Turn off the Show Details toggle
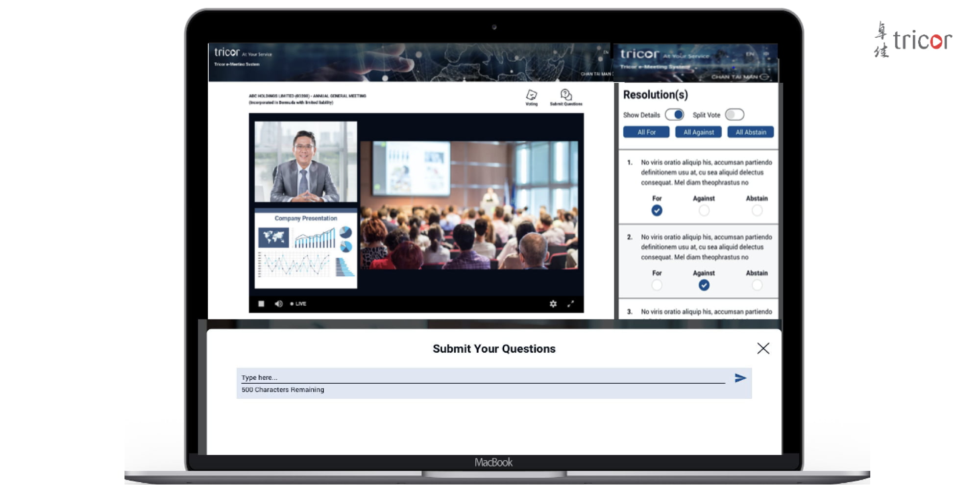The height and width of the screenshot is (490, 980). tap(675, 115)
